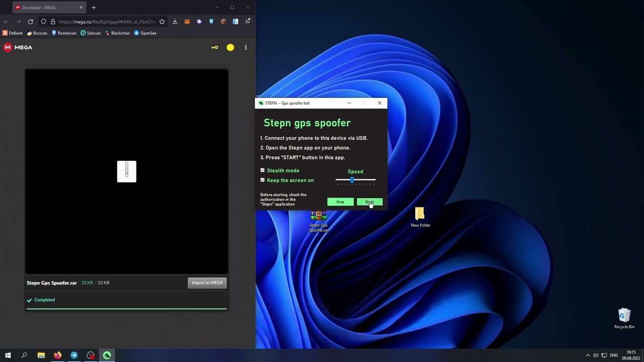Reload the page in Firefox
Viewport: 644px width, 362px height.
pyautogui.click(x=31, y=22)
